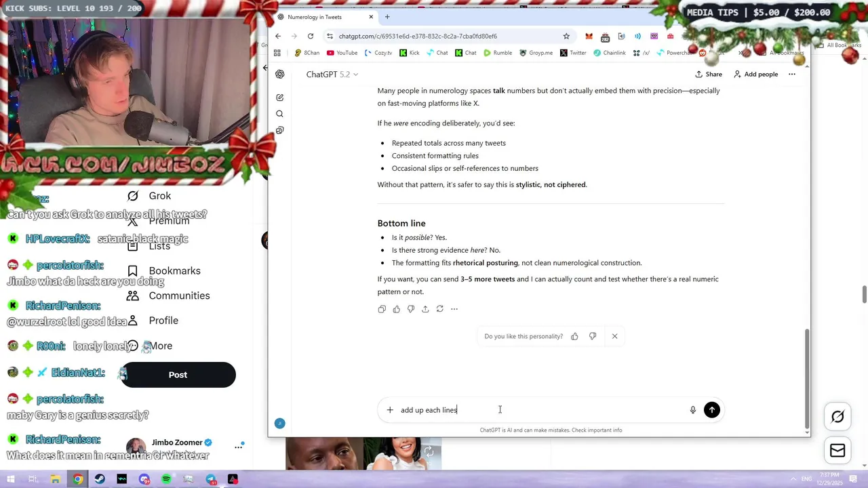Image resolution: width=868 pixels, height=488 pixels.
Task: Open more actions under the response
Action: click(x=454, y=309)
